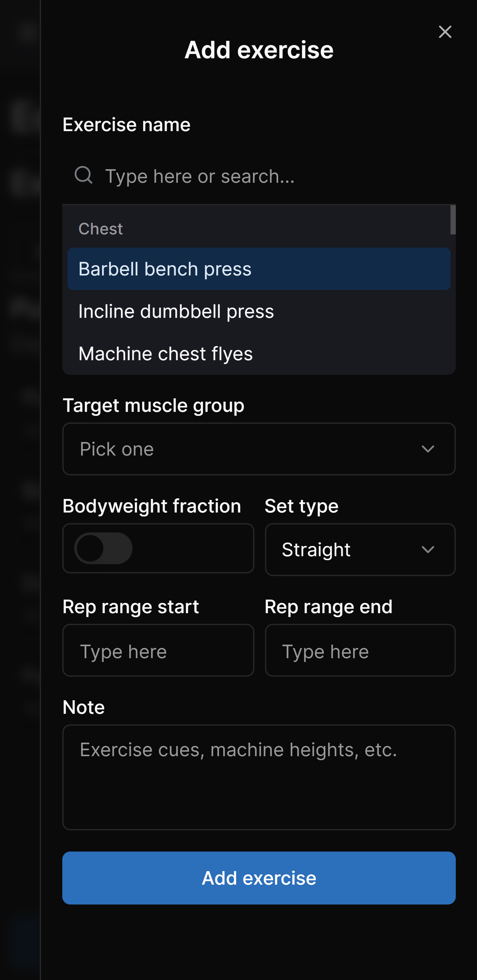Grab the exercise list scrollbar
Viewport: 477px width, 980px height.
click(x=452, y=220)
